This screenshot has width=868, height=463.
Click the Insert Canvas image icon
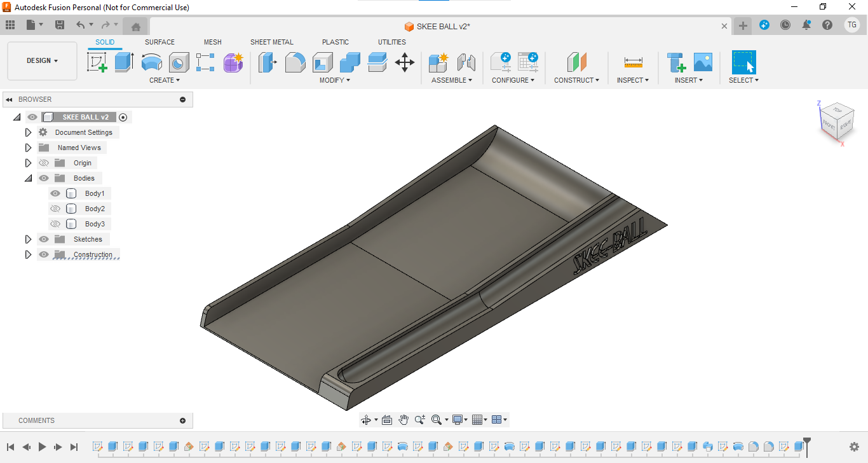[x=703, y=62]
